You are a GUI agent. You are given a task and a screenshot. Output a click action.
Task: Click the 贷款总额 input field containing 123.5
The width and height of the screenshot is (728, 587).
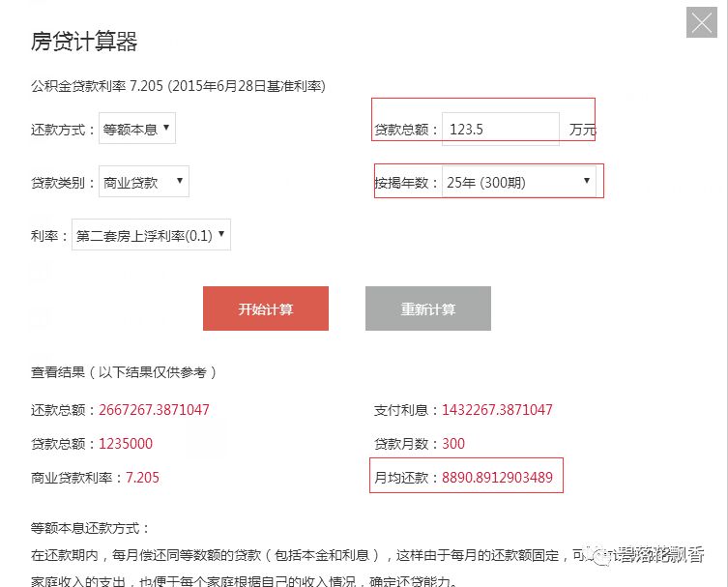(x=501, y=129)
